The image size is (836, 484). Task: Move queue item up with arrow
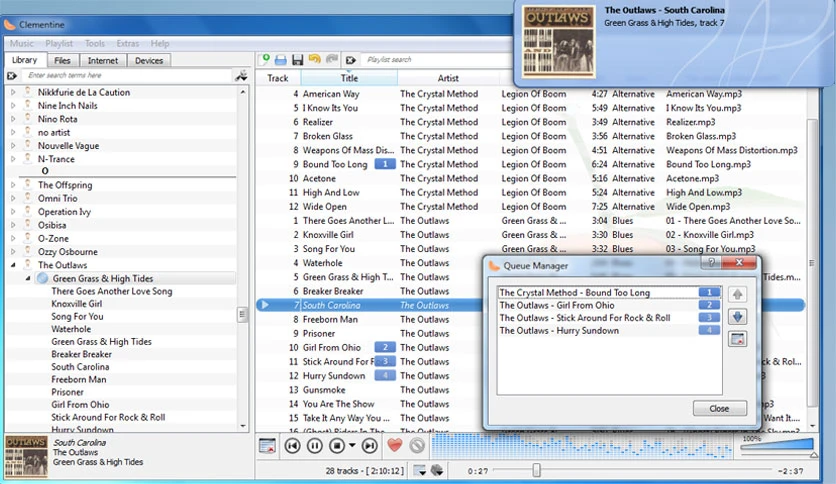(x=737, y=294)
